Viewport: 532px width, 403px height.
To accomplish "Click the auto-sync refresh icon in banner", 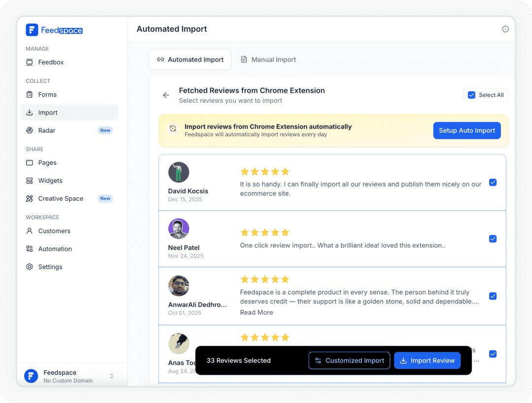I will (x=173, y=129).
